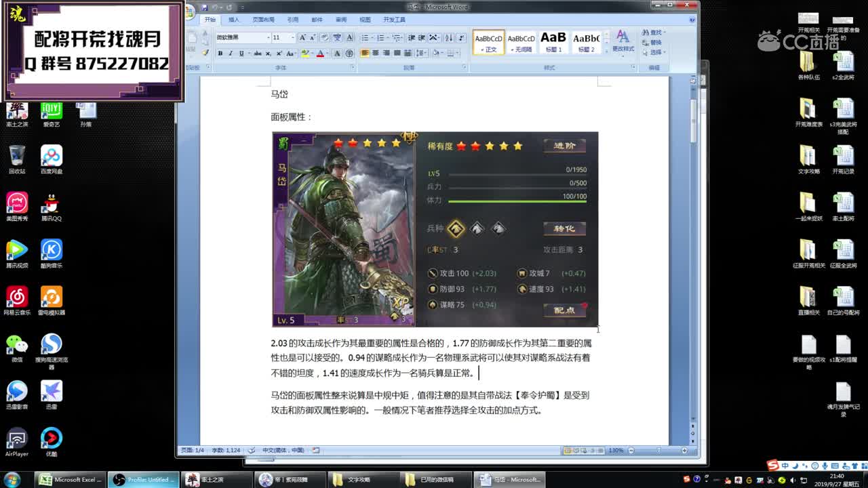
Task: Apply a multilevel list
Action: pos(397,37)
